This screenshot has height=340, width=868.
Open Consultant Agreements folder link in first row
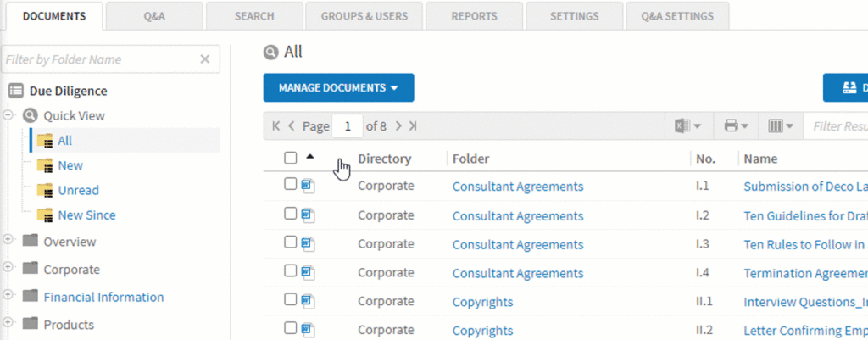tap(517, 186)
